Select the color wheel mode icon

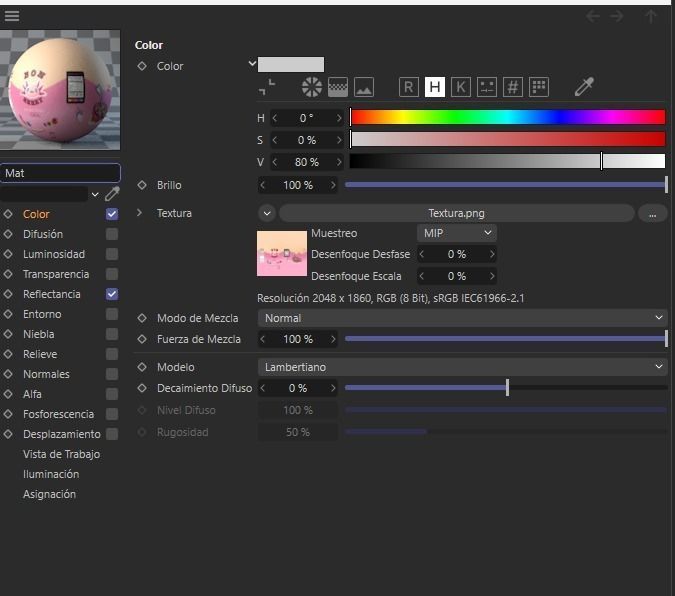click(x=312, y=87)
